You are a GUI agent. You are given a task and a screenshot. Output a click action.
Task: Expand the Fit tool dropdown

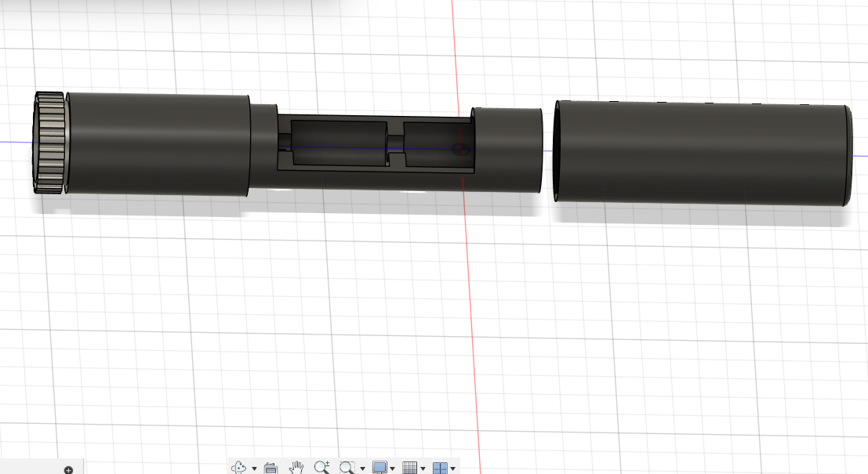[361, 466]
